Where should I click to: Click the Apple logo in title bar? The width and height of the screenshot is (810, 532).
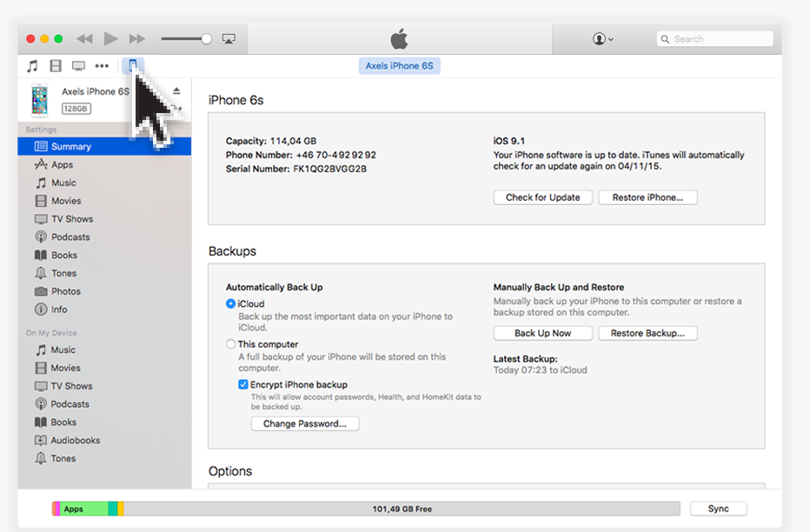(399, 39)
